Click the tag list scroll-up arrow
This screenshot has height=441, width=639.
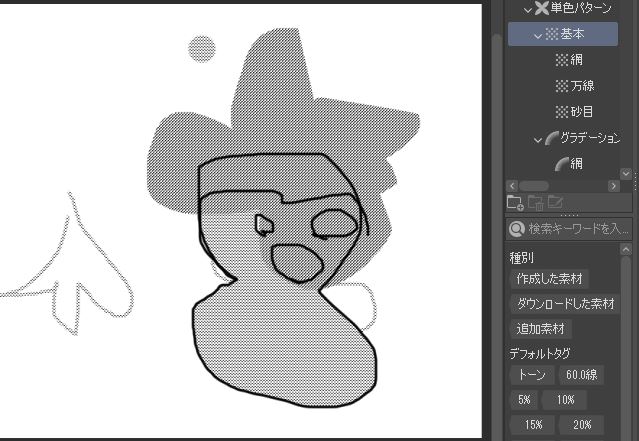626,249
